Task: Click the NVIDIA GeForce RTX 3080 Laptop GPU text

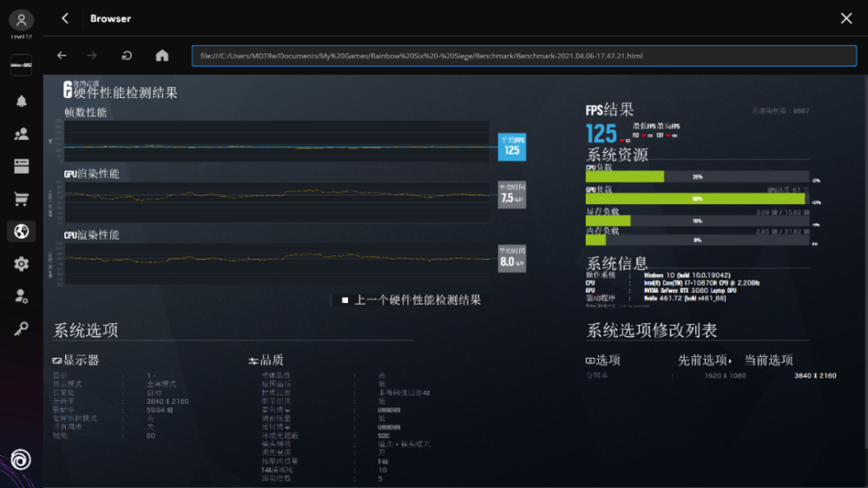Action: (690, 290)
